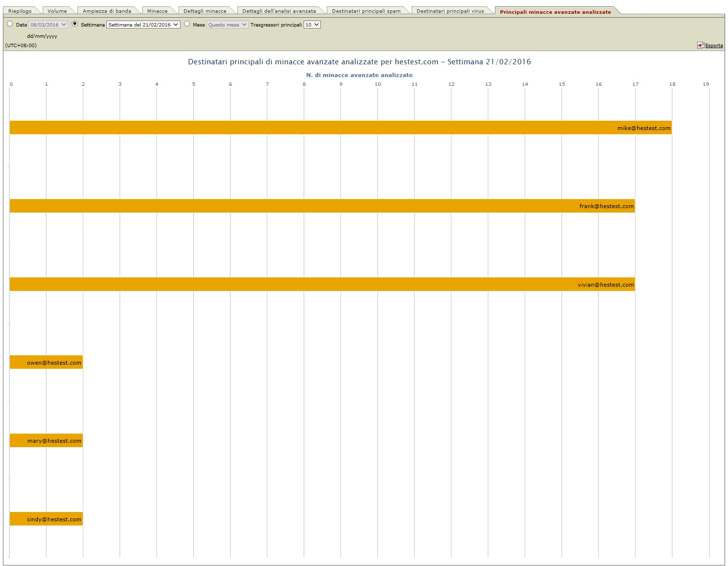Select the Data radio button
This screenshot has height=566, width=728.
tap(10, 24)
